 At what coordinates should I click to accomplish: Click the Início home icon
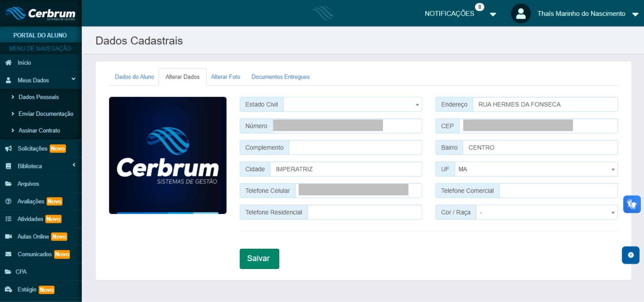click(8, 63)
